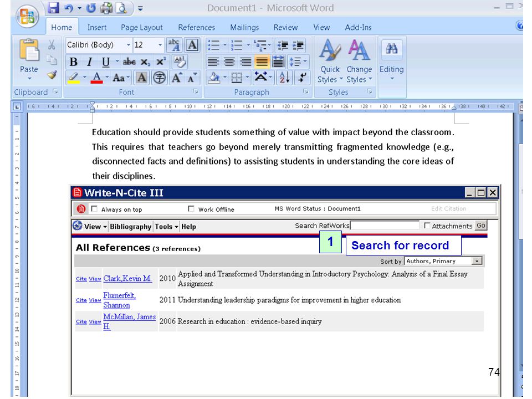Screen dimensions: 532x399
Task: Open Help in Write-N-Cite
Action: coord(188,227)
